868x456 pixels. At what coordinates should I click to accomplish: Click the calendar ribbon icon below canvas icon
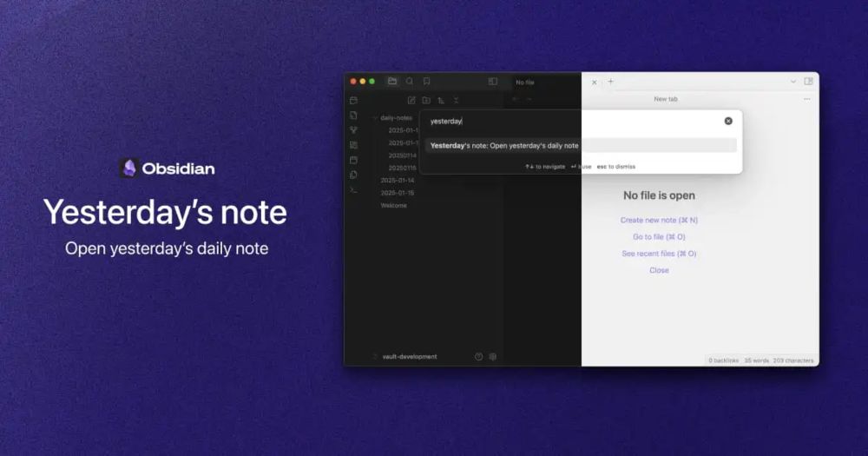(354, 160)
